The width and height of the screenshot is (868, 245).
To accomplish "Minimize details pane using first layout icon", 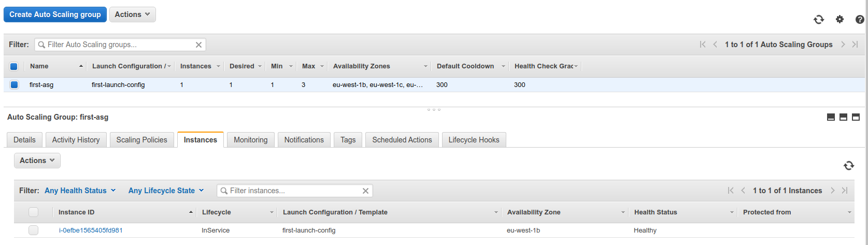I will pos(831,117).
